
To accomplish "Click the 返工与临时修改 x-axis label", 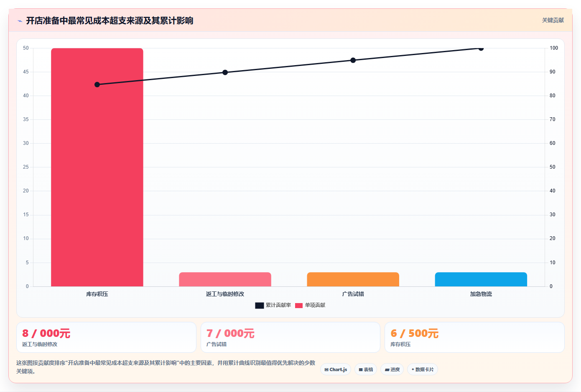I will [225, 294].
